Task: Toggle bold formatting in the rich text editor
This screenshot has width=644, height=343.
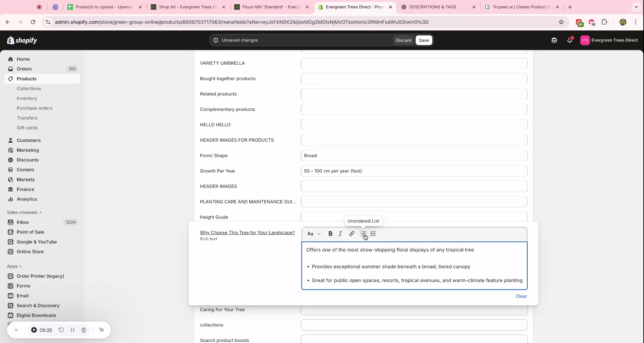Action: pos(330,233)
